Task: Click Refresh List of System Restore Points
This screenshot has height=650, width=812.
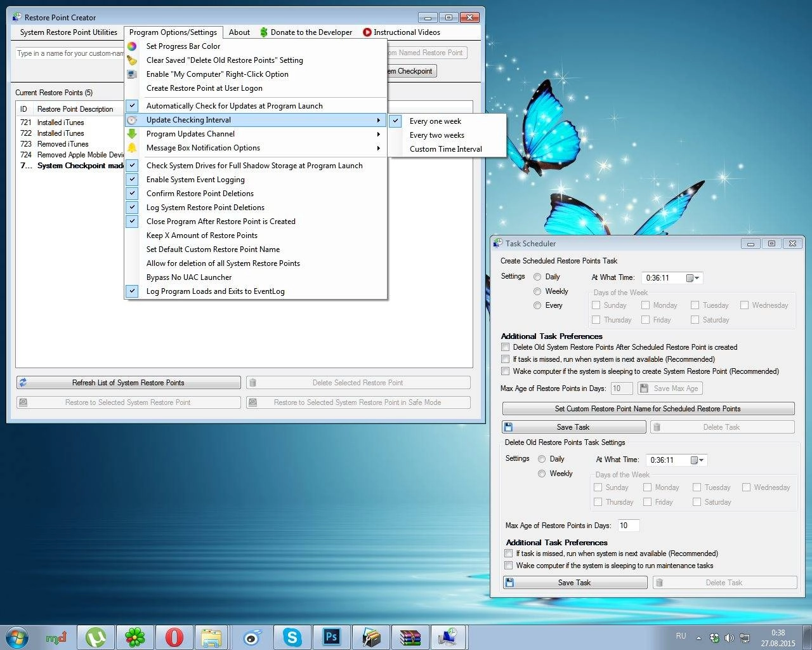Action: [x=128, y=383]
